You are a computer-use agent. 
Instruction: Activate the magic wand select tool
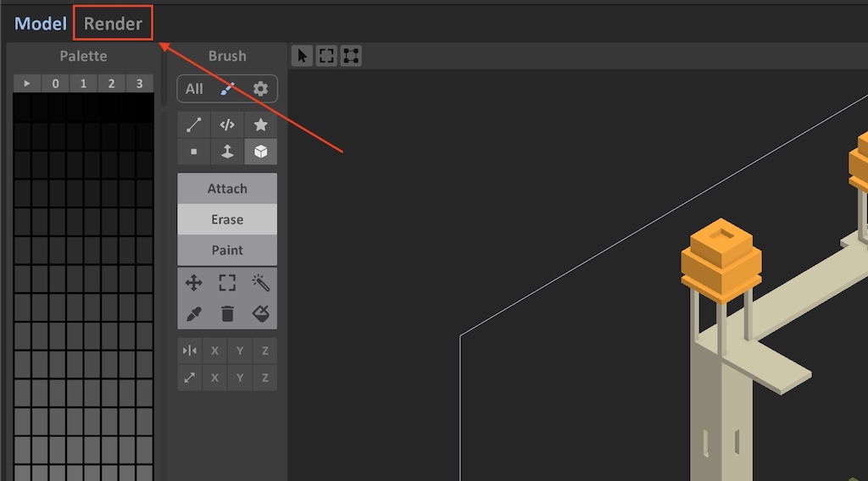coord(260,283)
